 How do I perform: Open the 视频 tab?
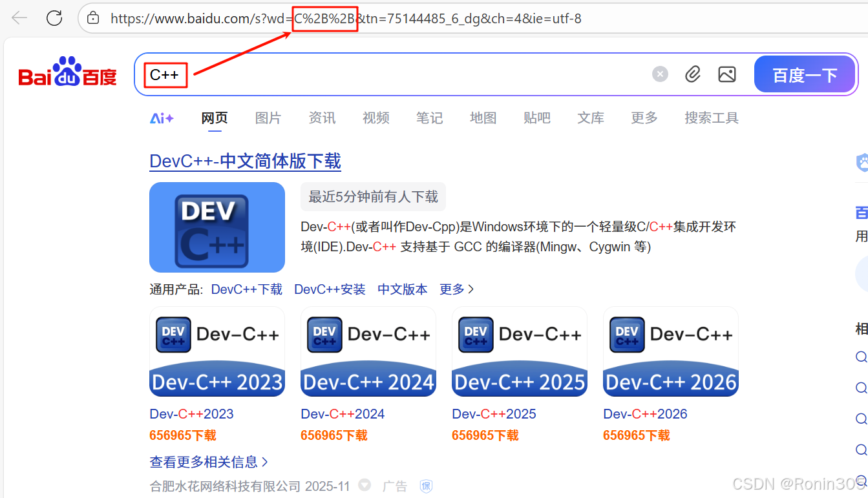376,118
